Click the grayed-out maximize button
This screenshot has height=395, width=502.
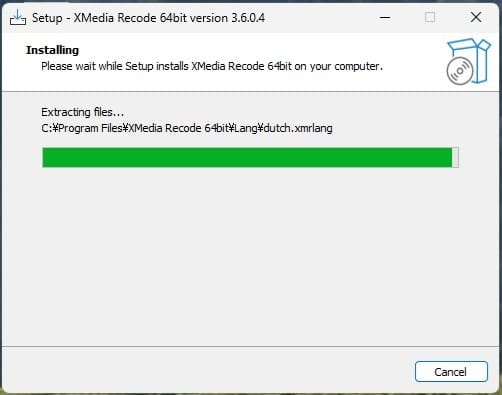(x=430, y=17)
